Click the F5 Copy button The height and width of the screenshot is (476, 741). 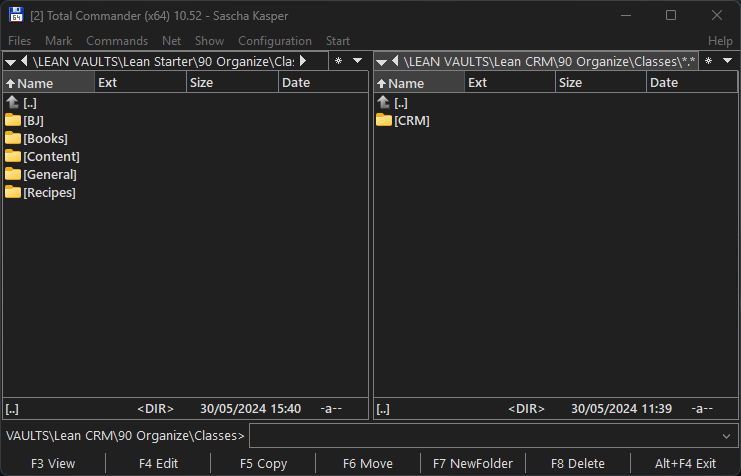(263, 464)
